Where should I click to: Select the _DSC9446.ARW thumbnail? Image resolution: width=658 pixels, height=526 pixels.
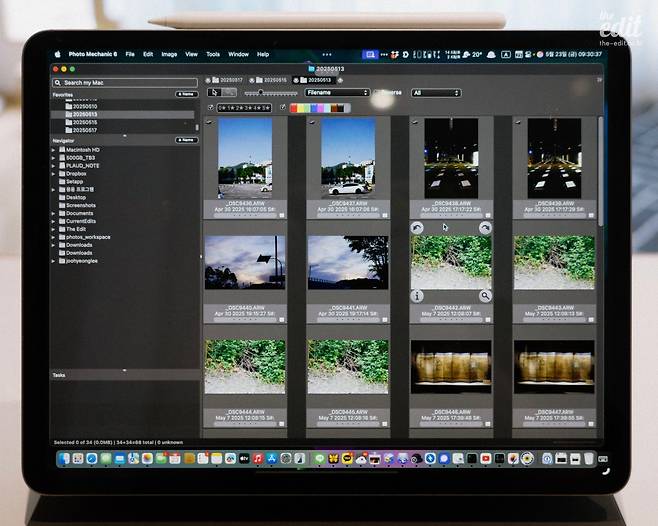click(452, 366)
